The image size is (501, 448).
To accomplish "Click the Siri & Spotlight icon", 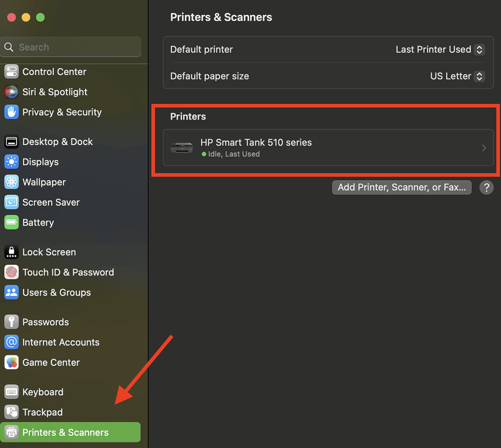I will pos(11,92).
